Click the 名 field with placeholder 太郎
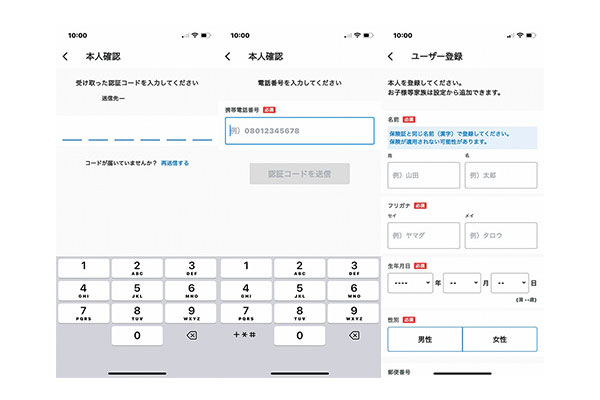The image size is (600, 400). click(x=500, y=175)
